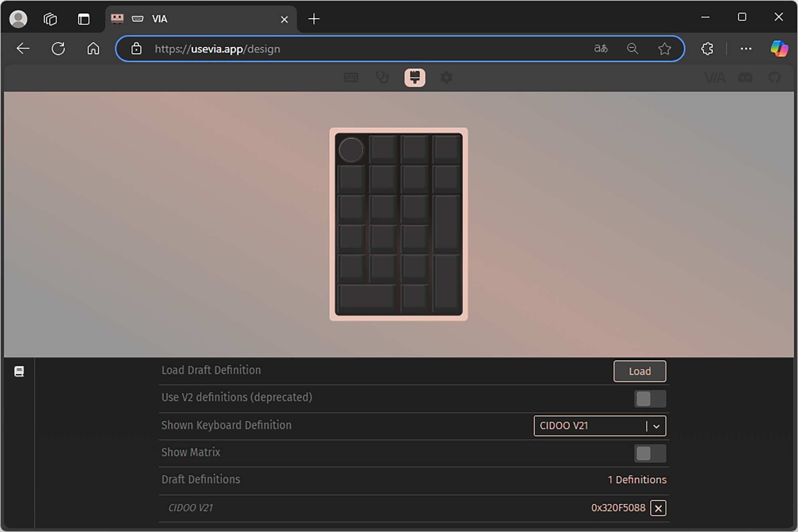Open the Configure keyboard tab icon
The height and width of the screenshot is (532, 798).
pyautogui.click(x=351, y=77)
